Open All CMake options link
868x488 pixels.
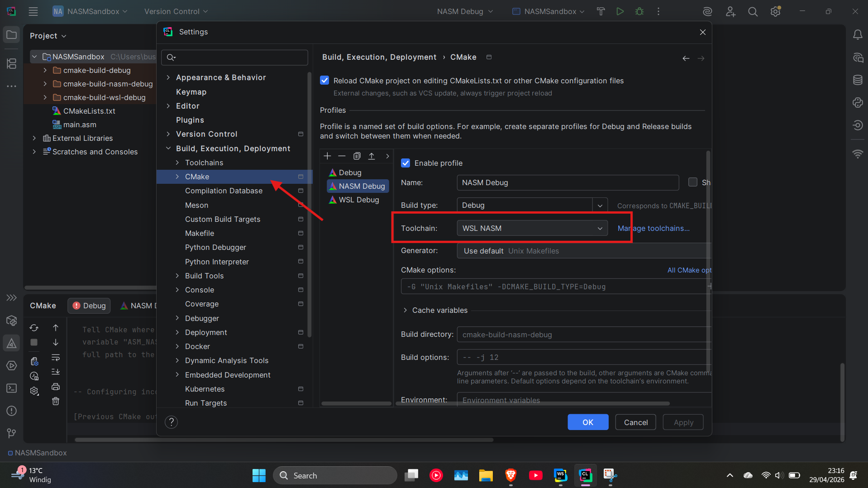pyautogui.click(x=689, y=270)
